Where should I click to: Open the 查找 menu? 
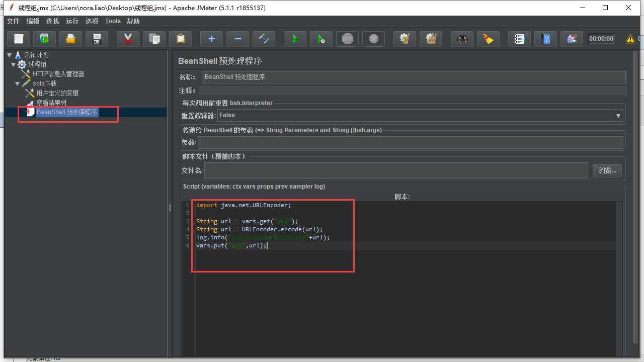pos(52,21)
